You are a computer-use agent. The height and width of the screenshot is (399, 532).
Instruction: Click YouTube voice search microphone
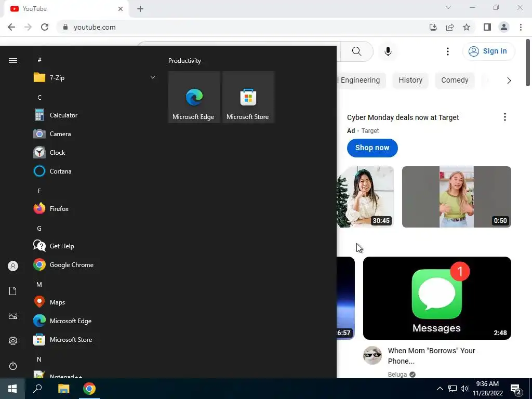(x=388, y=51)
